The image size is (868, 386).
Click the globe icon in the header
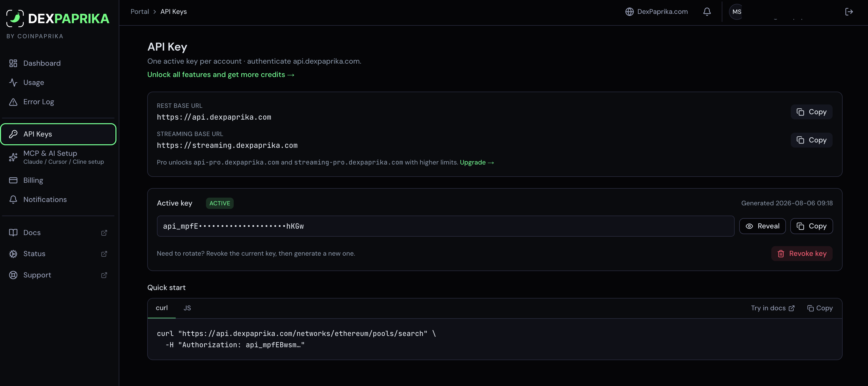pyautogui.click(x=629, y=12)
